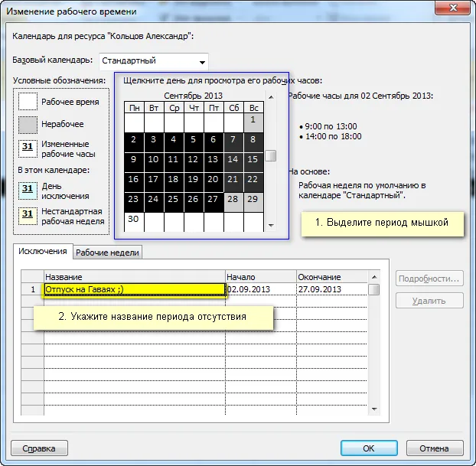Image resolution: width=476 pixels, height=466 pixels.
Task: Click the 'Пн' weekday column header
Action: (134, 107)
